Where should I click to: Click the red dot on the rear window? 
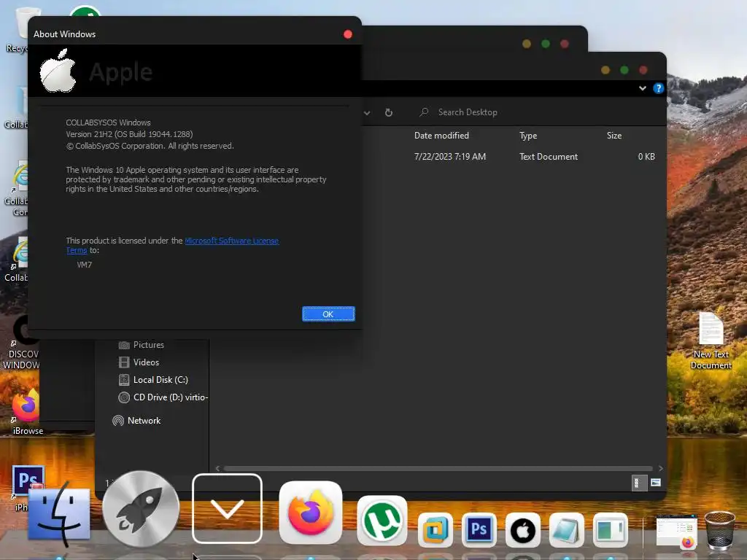(x=565, y=44)
